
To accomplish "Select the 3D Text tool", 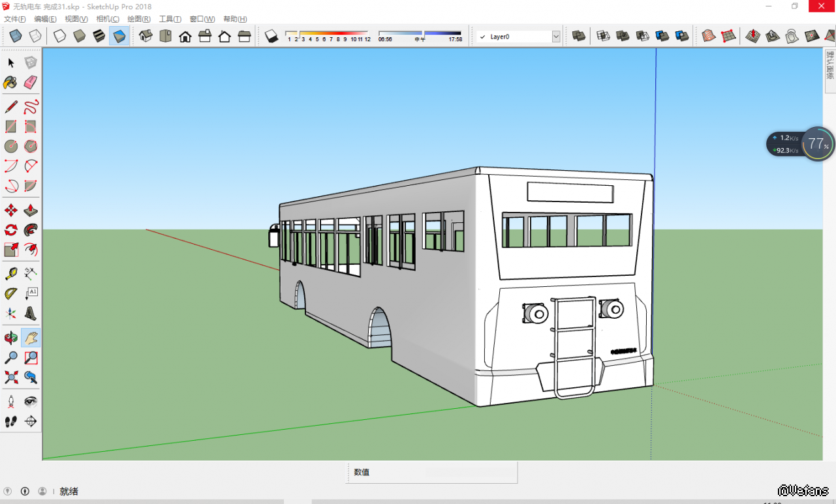I will (x=31, y=314).
